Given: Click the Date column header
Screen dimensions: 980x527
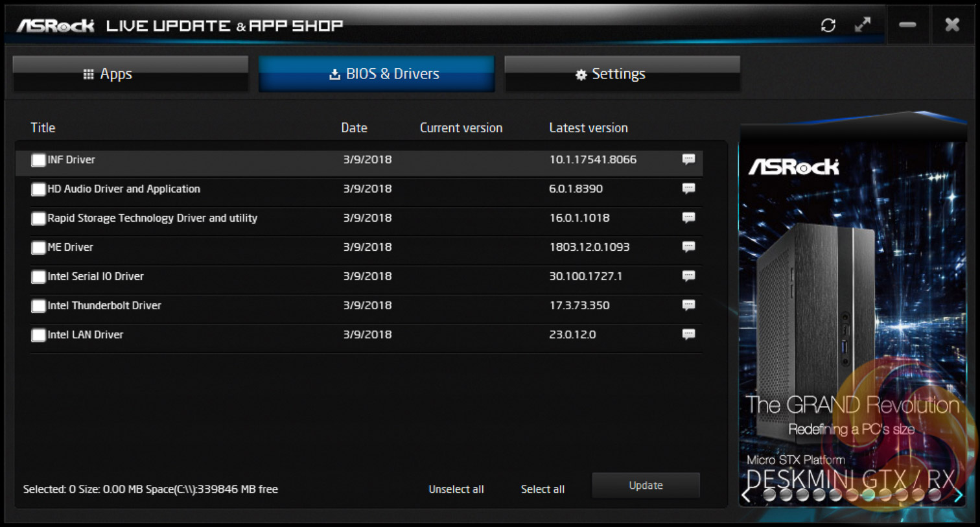Looking at the screenshot, I should point(355,128).
